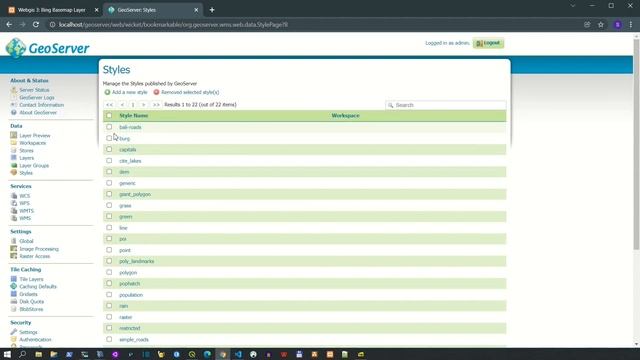Click the Security Settings wrench icon
This screenshot has width=640, height=360.
(14, 332)
